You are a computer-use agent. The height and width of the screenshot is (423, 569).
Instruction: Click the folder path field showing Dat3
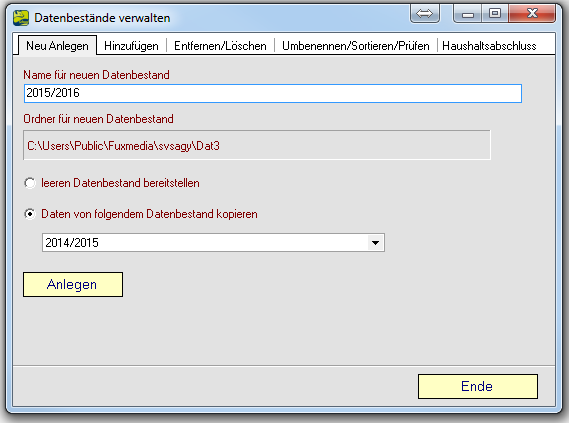tap(257, 145)
